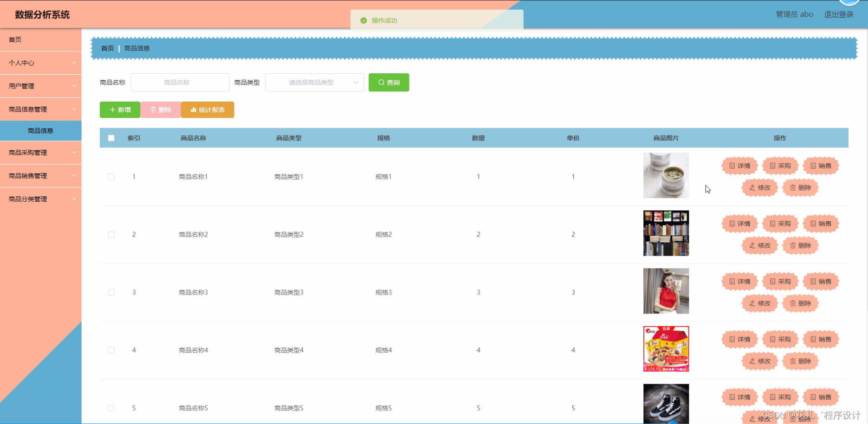
Task: Check the checkbox for row 商品名称5
Action: pos(111,408)
